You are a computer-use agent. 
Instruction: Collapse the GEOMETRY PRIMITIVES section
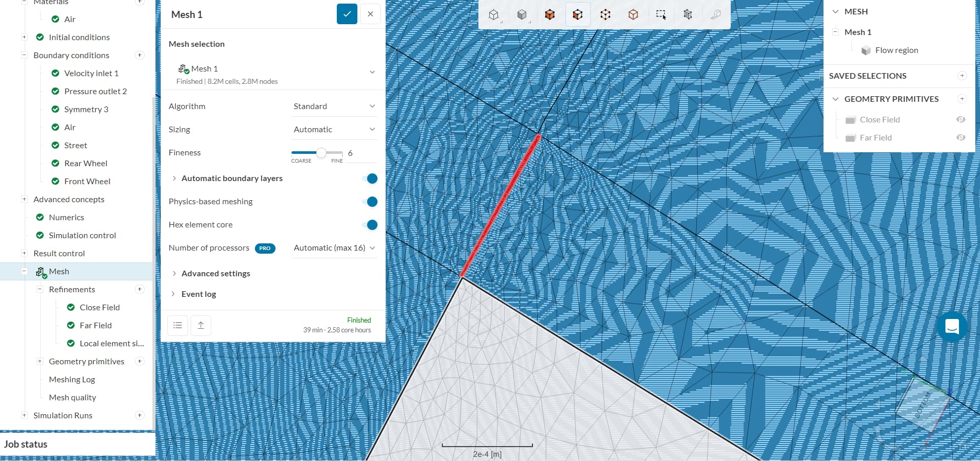(836, 99)
